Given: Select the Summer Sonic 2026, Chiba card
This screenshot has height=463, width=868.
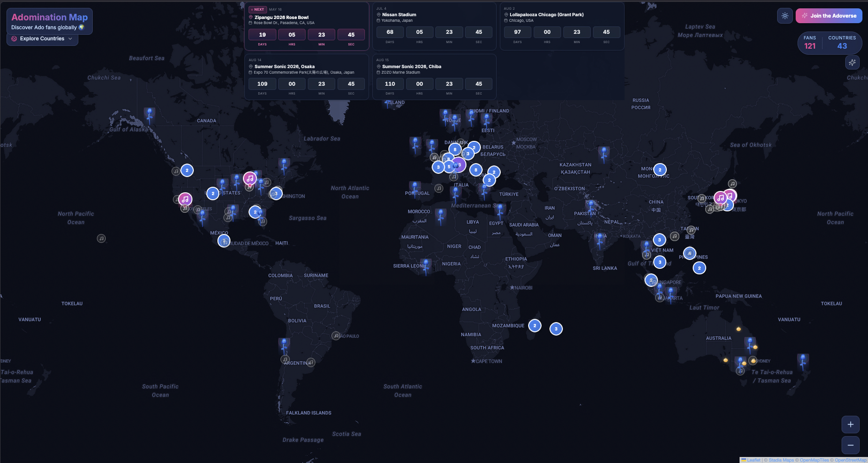Looking at the screenshot, I should coord(434,77).
